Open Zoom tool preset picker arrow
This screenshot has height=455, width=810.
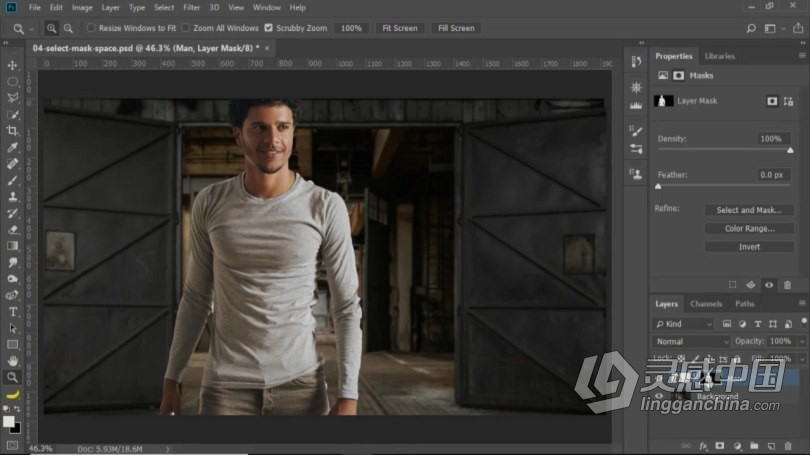click(32, 29)
